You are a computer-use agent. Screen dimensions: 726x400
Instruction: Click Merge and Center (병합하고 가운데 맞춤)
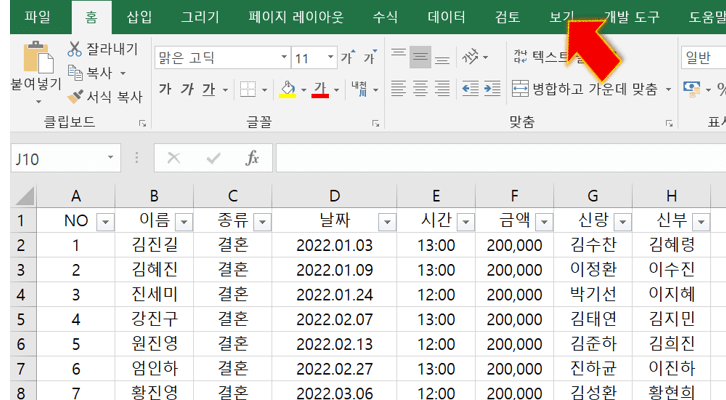click(x=584, y=88)
